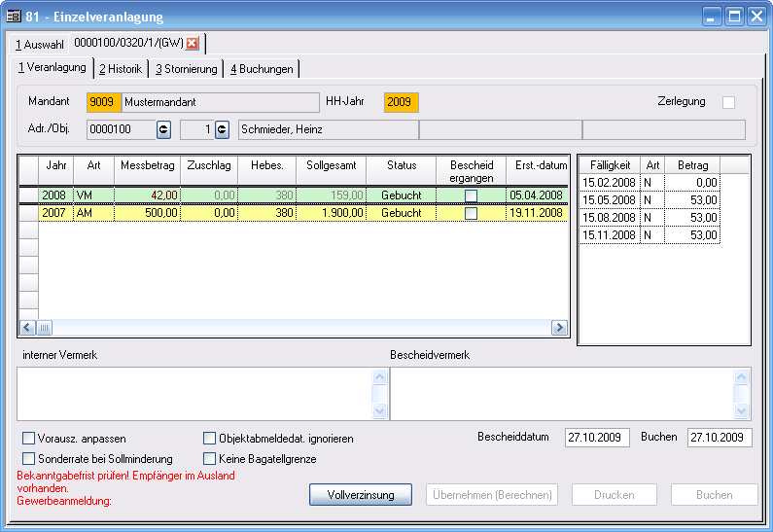This screenshot has height=532, width=773.
Task: Tick Sonderrate bei Sollminderung checkbox
Action: [29, 458]
